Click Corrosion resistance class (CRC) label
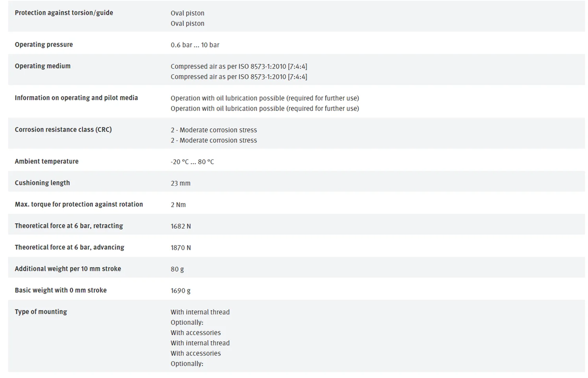Viewport: 588px width, 378px height. click(x=63, y=129)
